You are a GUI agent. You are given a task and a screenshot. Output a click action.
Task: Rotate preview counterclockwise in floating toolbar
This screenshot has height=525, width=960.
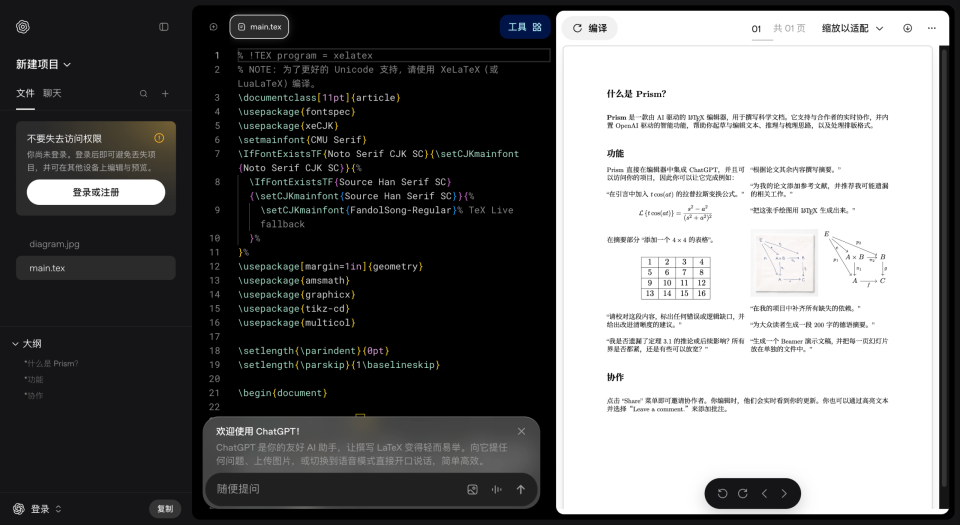(722, 493)
